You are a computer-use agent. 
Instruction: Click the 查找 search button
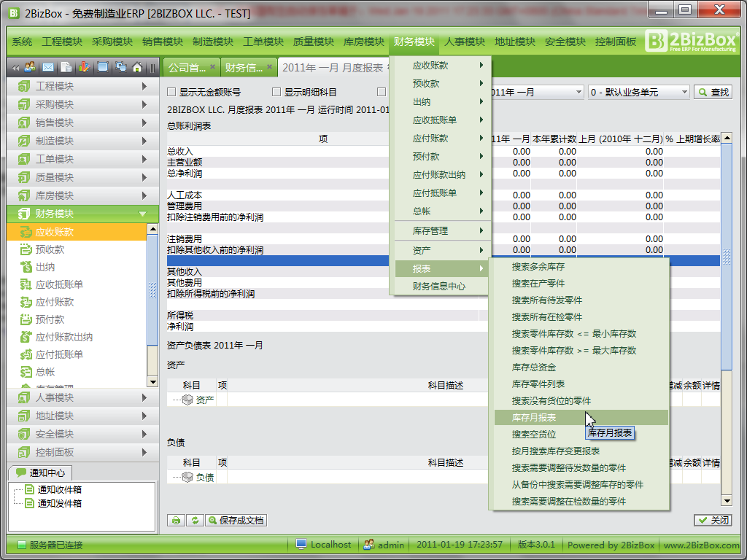(713, 93)
